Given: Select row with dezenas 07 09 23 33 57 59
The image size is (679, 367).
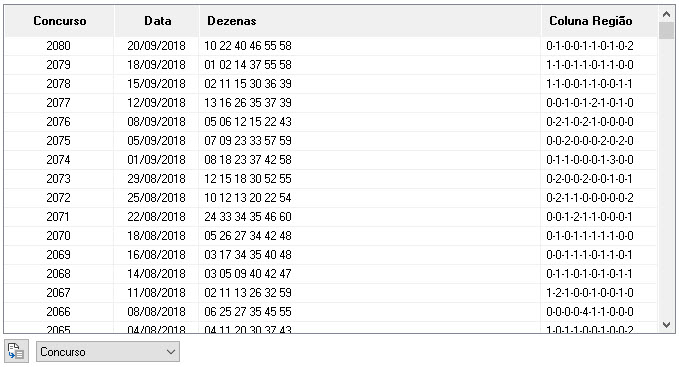Looking at the screenshot, I should pos(330,141).
